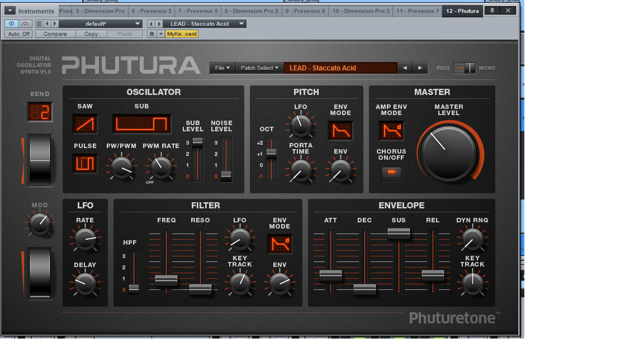Click the Copy button
644x362 pixels.
[x=91, y=34]
